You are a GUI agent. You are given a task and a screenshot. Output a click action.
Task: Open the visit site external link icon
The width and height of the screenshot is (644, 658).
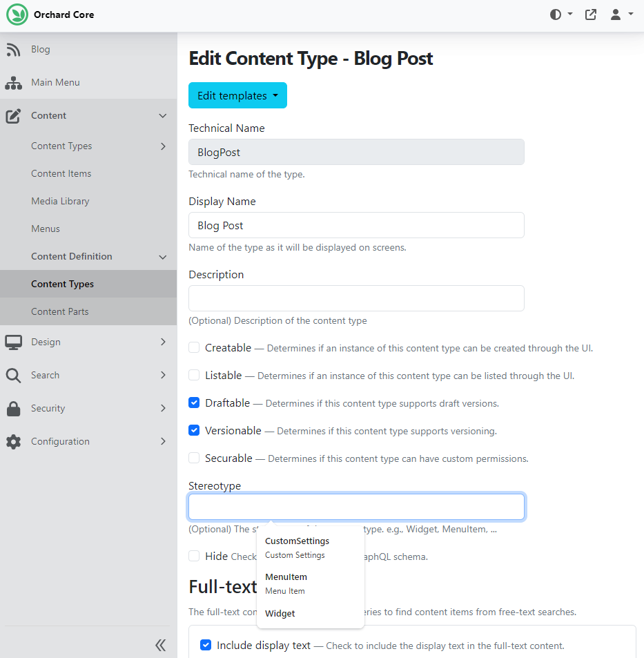click(x=591, y=14)
